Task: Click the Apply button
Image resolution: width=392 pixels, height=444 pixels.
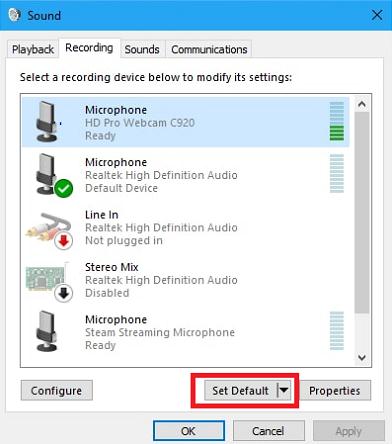Action: point(348,431)
